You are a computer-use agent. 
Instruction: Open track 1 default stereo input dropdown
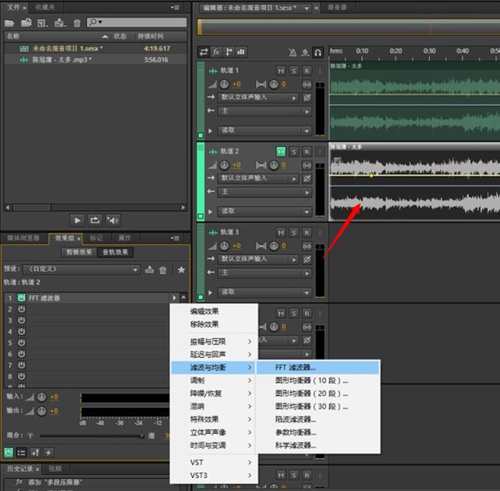257,98
